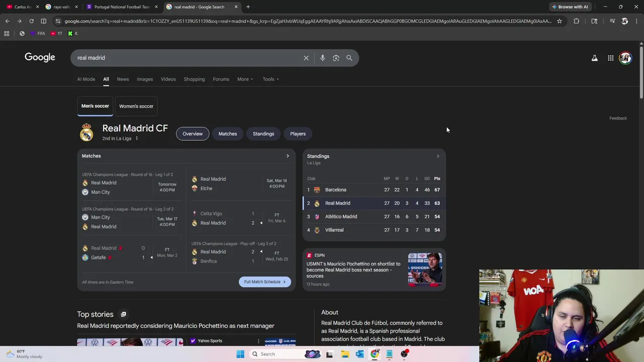Open ESPN Pochettino Real Madrid article

coord(354,270)
